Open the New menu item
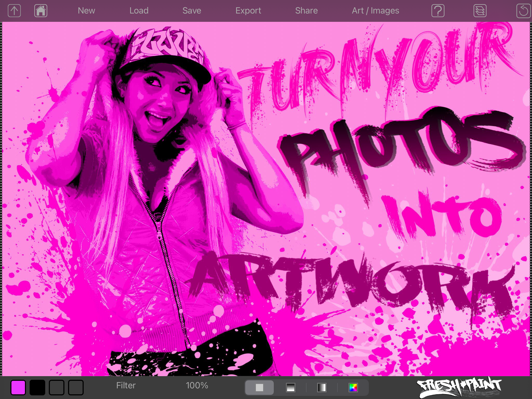This screenshot has height=399, width=532. pos(87,11)
